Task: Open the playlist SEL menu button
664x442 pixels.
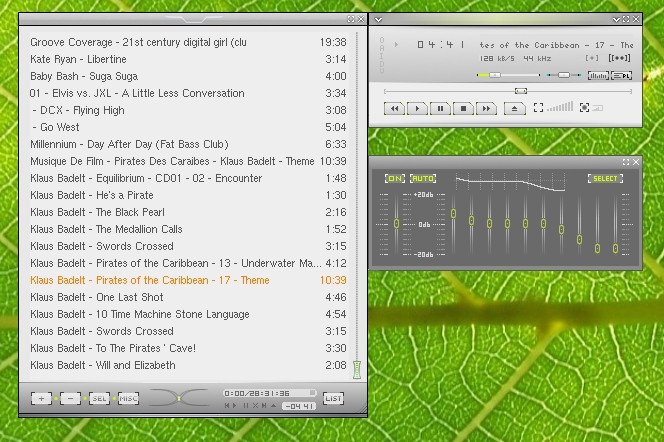Action: click(x=100, y=398)
